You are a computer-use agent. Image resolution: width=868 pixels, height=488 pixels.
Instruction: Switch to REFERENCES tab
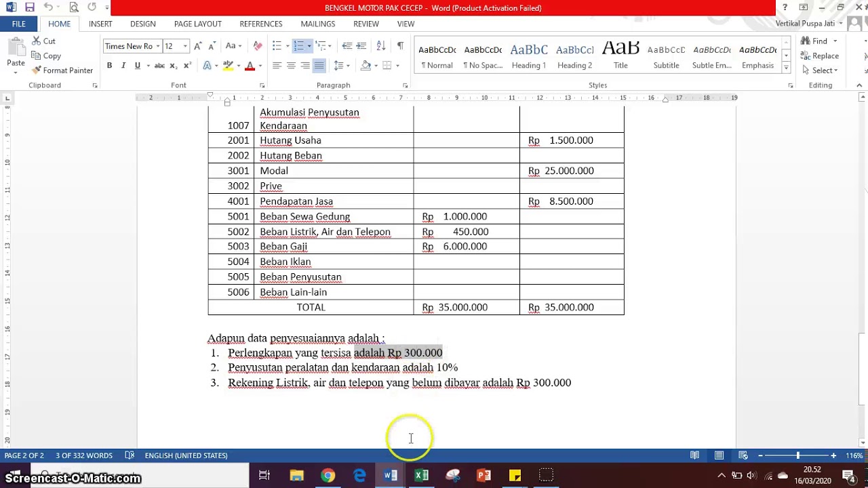(x=261, y=24)
